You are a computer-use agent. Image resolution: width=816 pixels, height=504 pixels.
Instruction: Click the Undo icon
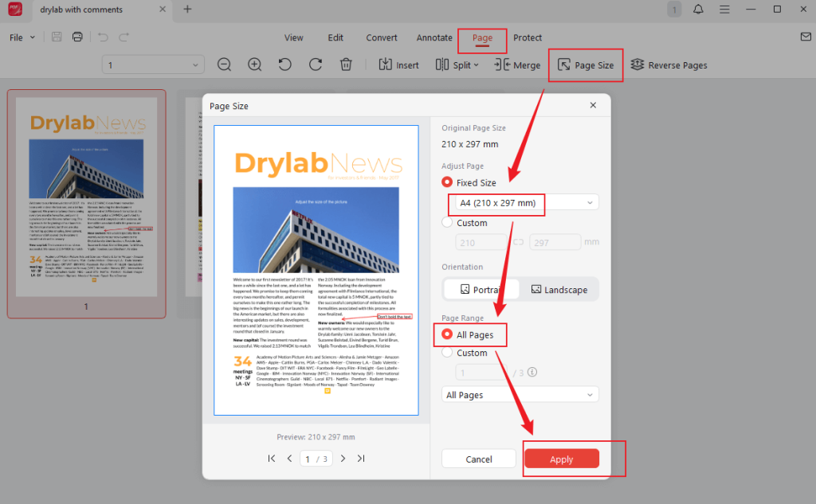pos(101,37)
